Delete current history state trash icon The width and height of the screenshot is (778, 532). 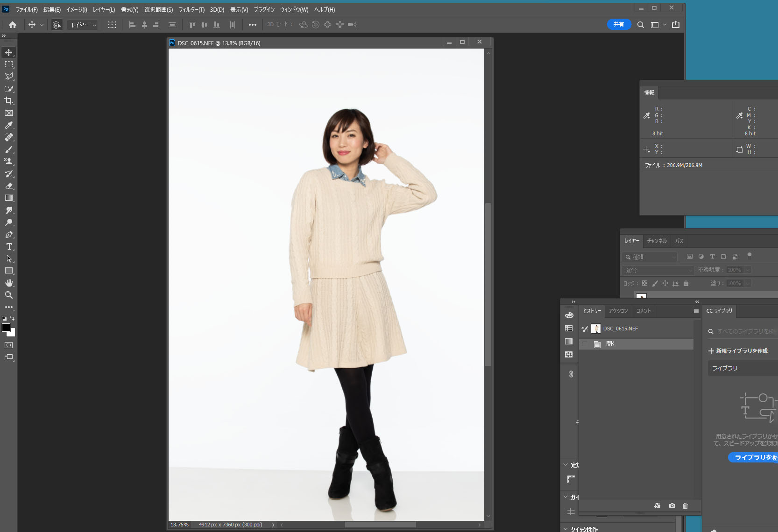685,506
